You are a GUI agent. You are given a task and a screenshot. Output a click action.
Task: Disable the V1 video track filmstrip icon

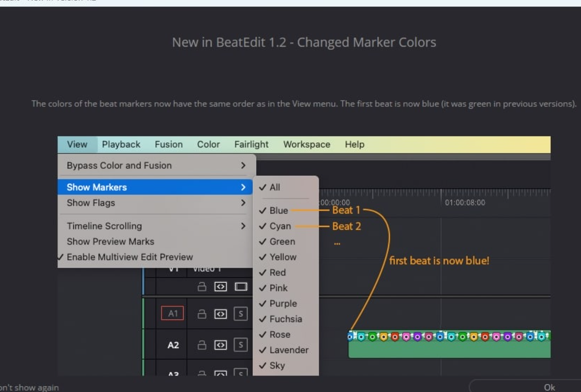tap(241, 287)
